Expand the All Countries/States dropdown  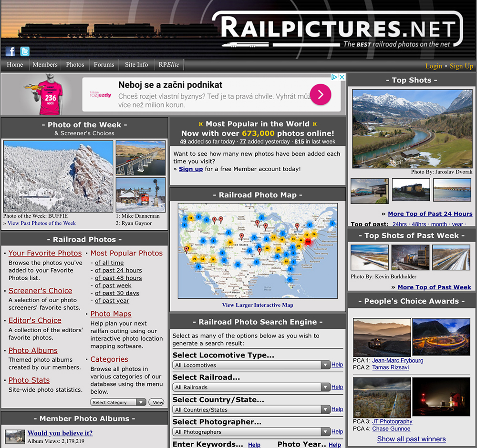point(251,410)
